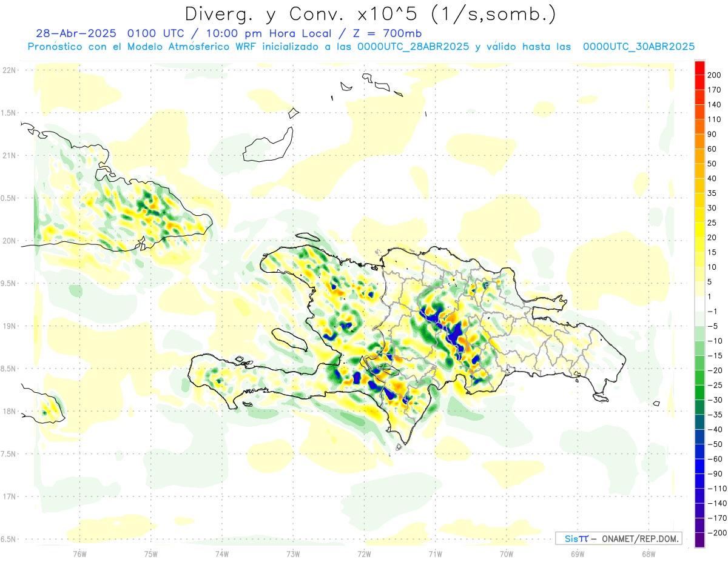The image size is (728, 562).
Task: Click the '74W' longitude label
Action: click(222, 554)
